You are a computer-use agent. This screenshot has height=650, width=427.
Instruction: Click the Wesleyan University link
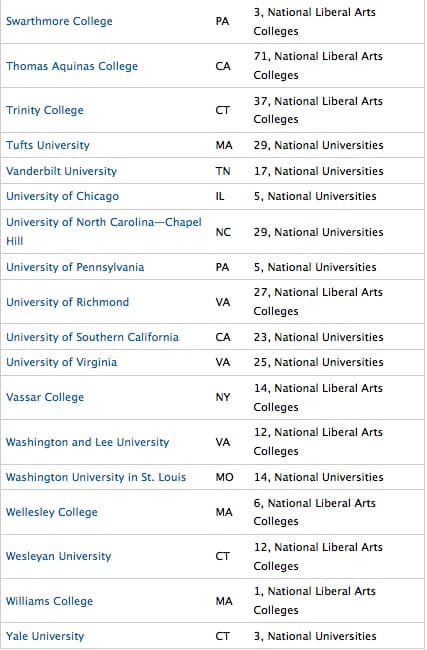coord(58,556)
